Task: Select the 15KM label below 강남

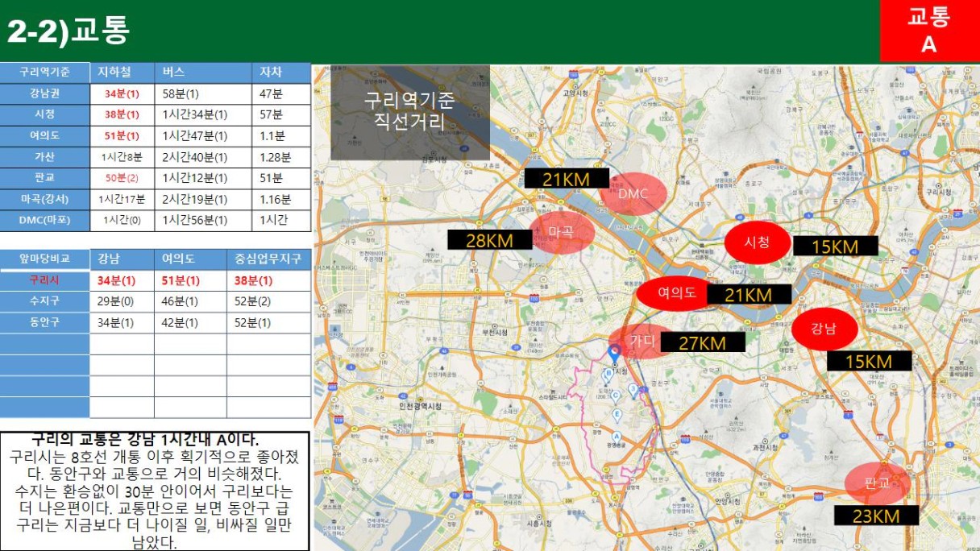Action: point(870,361)
